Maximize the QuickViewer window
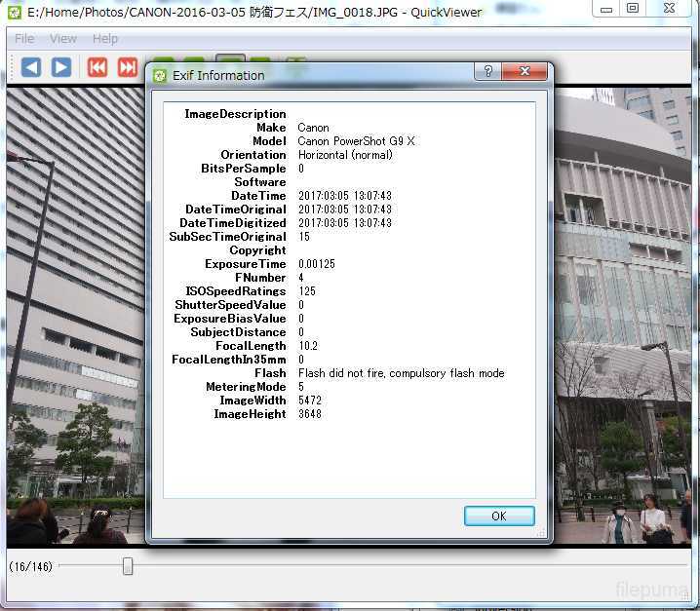700x611 pixels. 633,9
